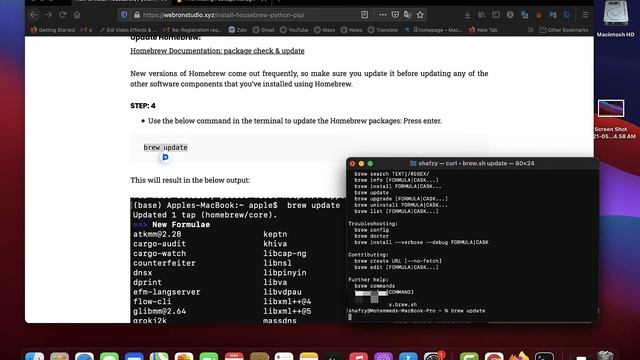Viewport: 640px width, 360px height.
Task: Click the 'STEP: 4' heading
Action: (143, 106)
